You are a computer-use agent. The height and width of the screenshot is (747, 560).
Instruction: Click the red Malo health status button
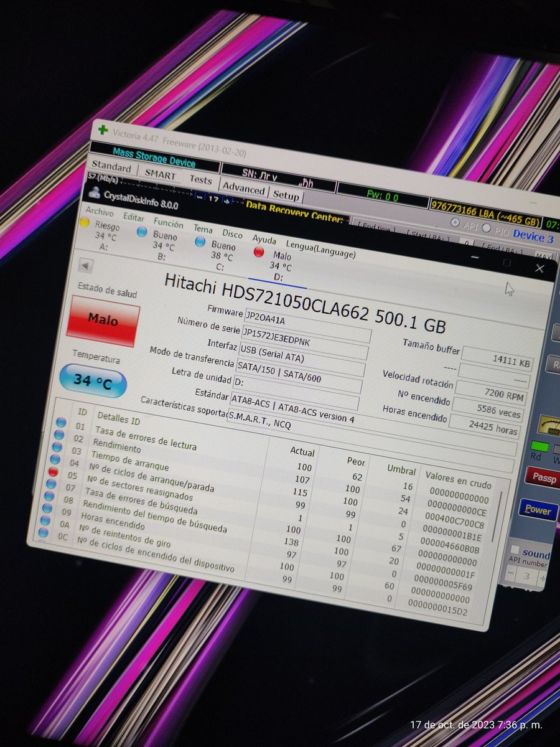click(x=103, y=320)
